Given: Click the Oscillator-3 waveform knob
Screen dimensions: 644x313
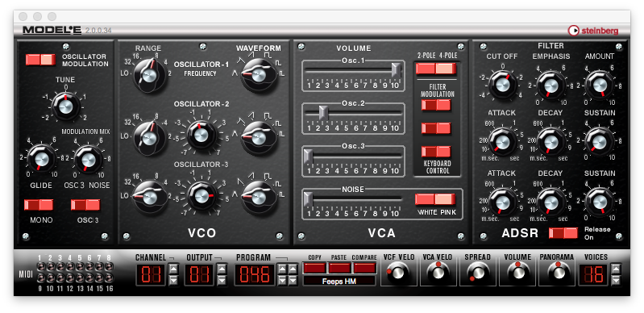Looking at the screenshot, I should tap(259, 198).
